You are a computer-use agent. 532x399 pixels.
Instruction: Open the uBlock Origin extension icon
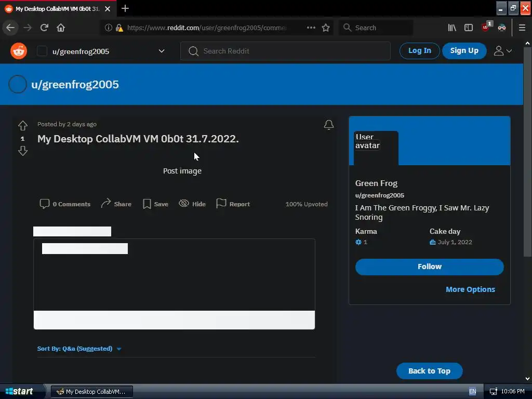click(486, 27)
